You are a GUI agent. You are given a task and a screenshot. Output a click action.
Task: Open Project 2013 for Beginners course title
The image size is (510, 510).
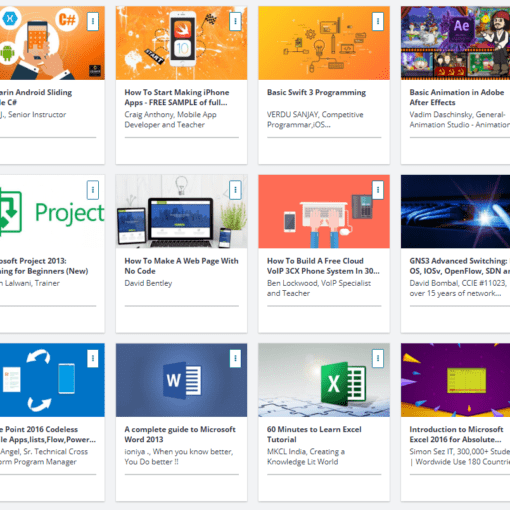(44, 266)
